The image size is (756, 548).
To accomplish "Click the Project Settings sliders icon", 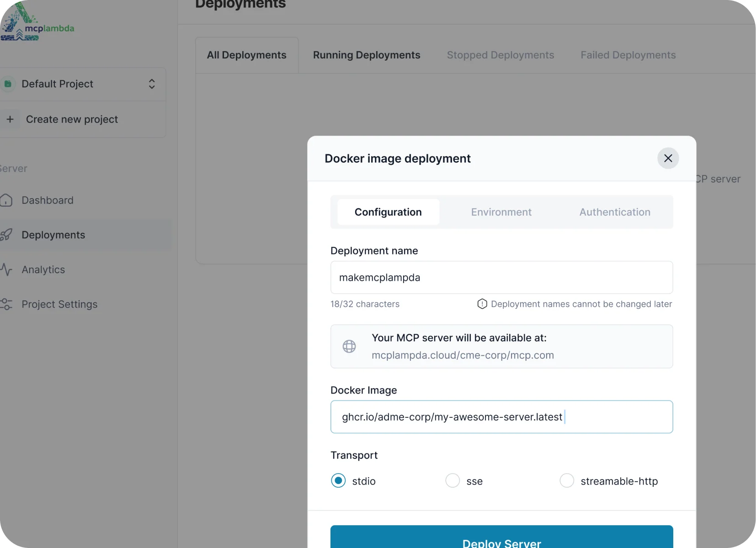I will point(6,304).
